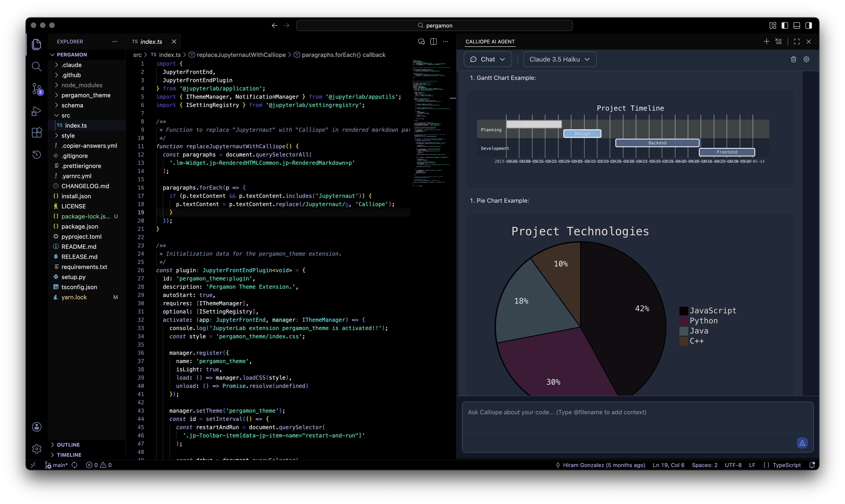Open errors and warnings in status bar
Screen dimensions: 845x504
(99, 465)
